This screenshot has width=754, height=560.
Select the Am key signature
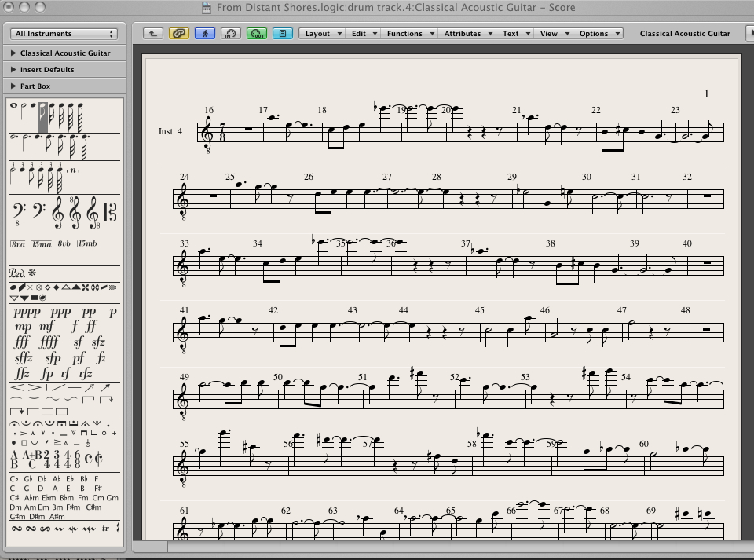[30, 507]
